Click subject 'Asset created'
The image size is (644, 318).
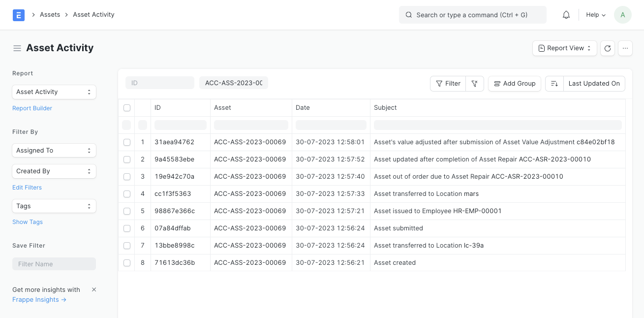[395, 263]
